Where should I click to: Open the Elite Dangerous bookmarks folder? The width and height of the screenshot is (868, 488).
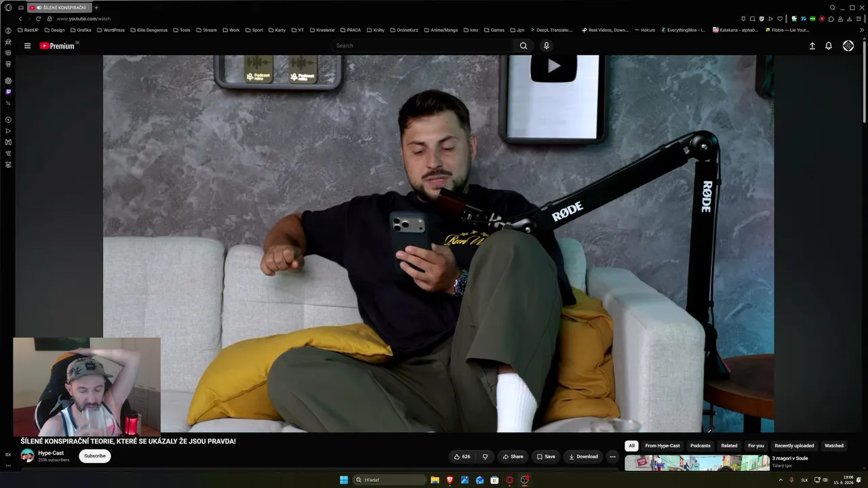click(149, 30)
